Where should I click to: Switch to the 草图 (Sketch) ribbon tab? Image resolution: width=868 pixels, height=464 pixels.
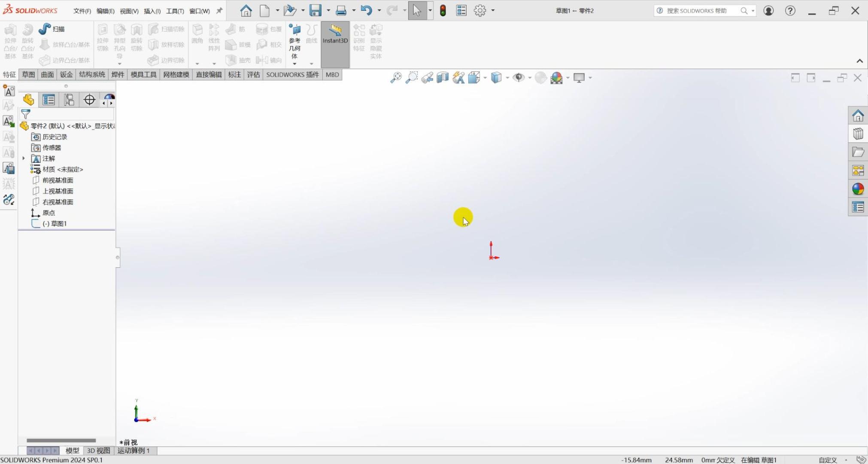pos(28,75)
